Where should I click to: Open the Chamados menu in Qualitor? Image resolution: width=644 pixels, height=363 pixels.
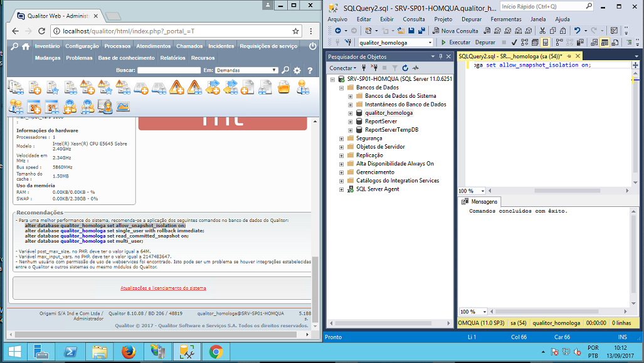(x=190, y=46)
